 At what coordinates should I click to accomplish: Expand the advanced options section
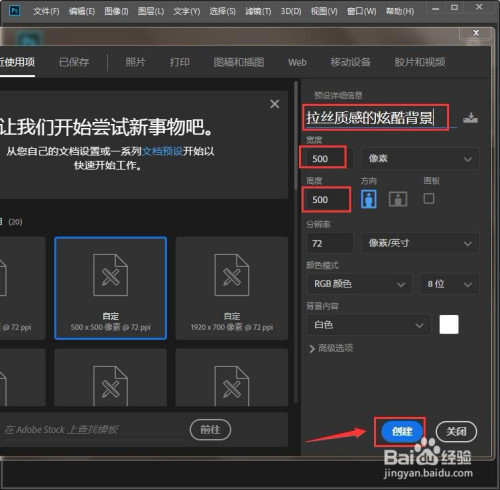tap(331, 349)
